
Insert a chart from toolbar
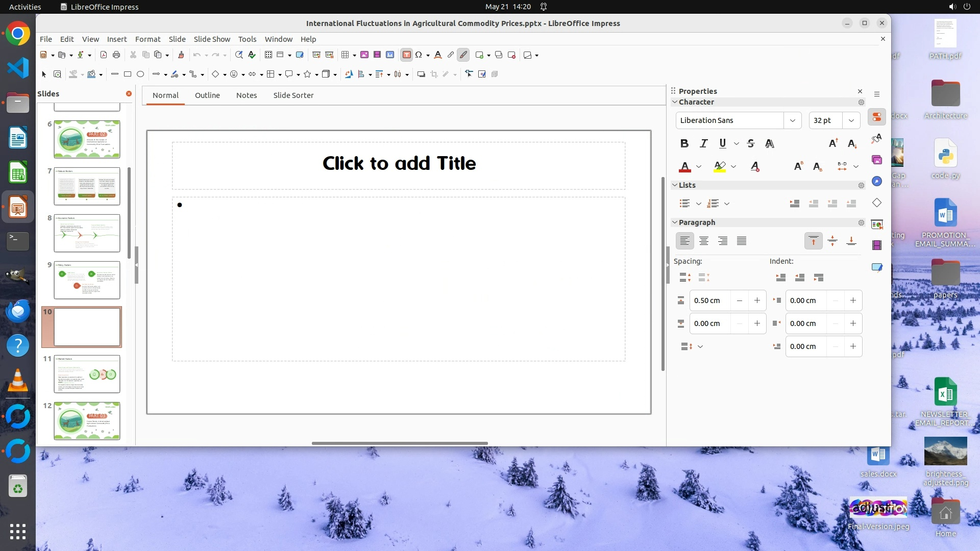(x=390, y=55)
